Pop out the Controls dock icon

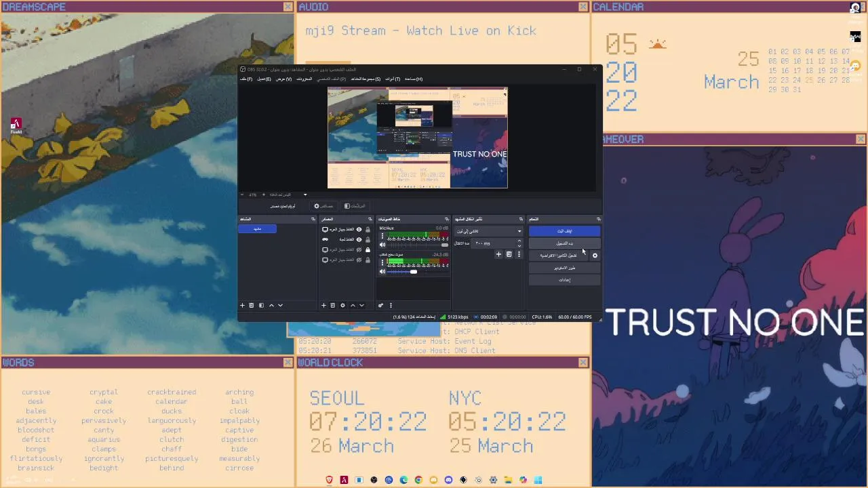599,219
